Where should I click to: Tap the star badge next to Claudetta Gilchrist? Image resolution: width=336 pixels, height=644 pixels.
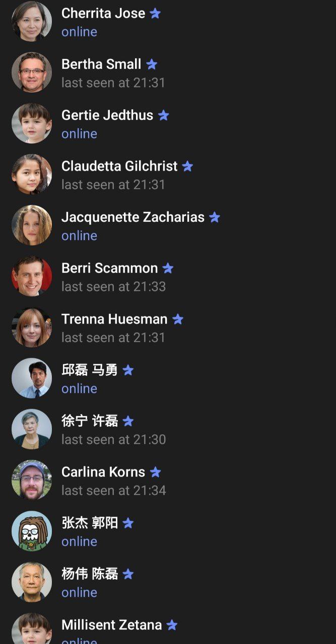point(187,166)
